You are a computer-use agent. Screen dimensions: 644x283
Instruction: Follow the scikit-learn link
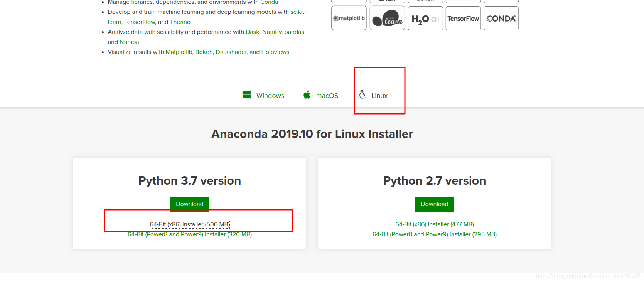pos(298,12)
